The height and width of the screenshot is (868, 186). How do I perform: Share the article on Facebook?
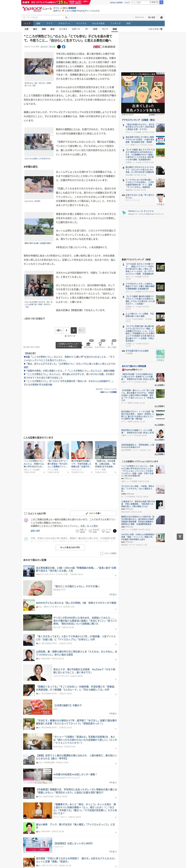pos(63,47)
